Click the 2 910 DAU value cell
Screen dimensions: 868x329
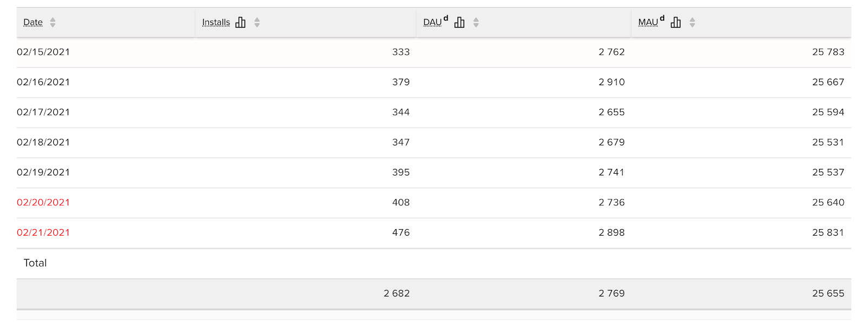(612, 82)
